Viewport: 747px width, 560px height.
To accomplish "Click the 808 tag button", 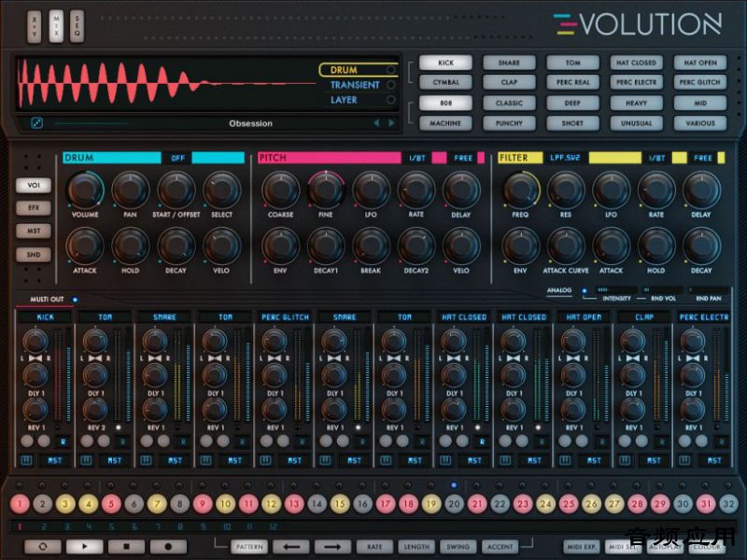I will click(x=445, y=103).
